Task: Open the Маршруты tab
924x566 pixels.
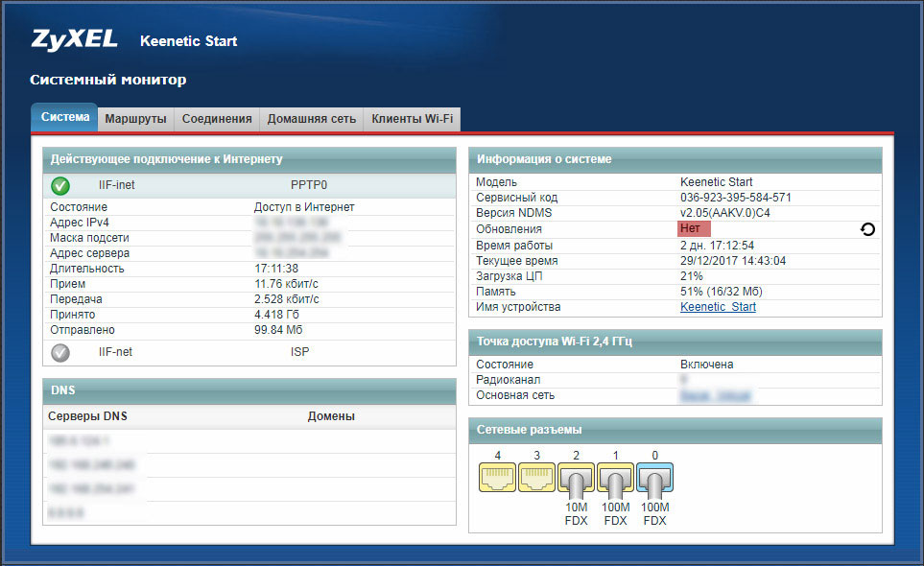Action: 135,119
